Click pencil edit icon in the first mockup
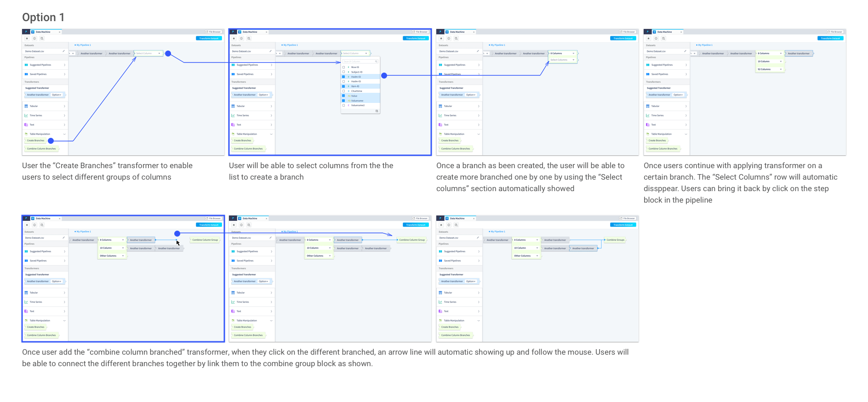Image resolution: width=868 pixels, height=402 pixels. tap(63, 51)
